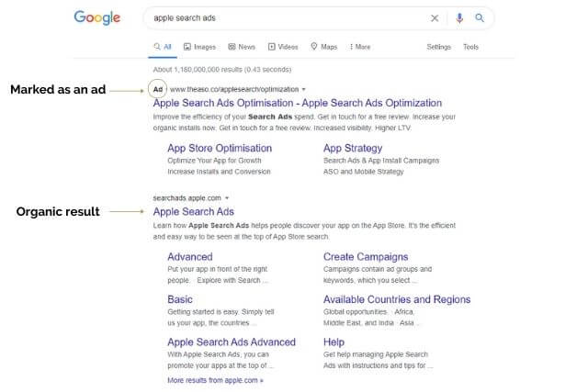Switch to the Images tab

click(199, 47)
